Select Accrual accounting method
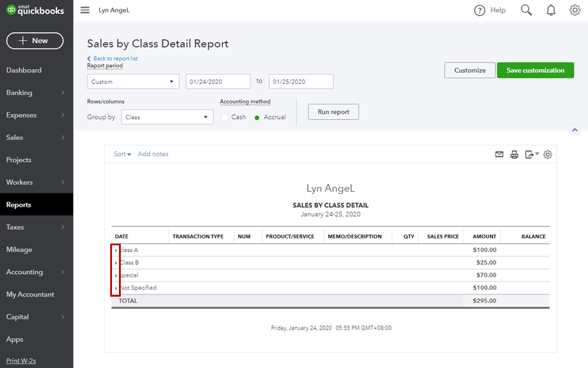The image size is (588, 368). (x=257, y=117)
